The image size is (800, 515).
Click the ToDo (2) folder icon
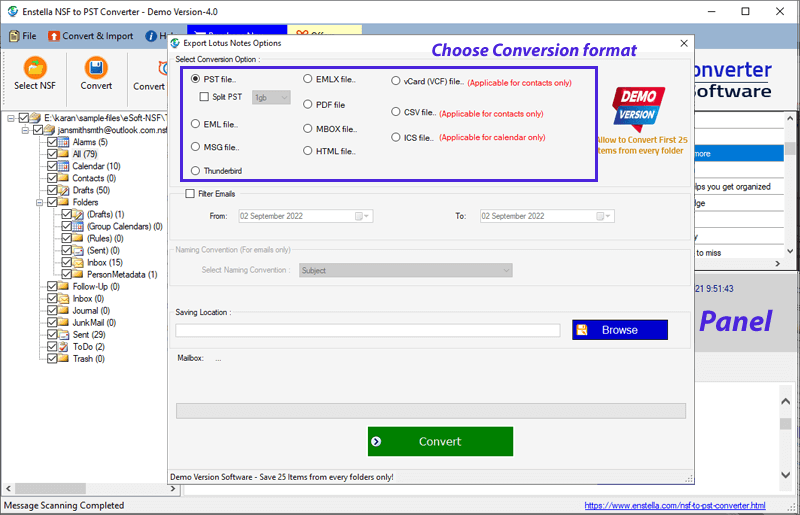(x=63, y=347)
